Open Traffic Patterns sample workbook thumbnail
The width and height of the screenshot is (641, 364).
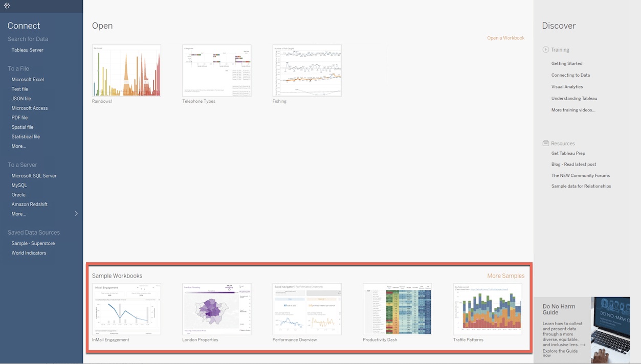[x=488, y=309]
